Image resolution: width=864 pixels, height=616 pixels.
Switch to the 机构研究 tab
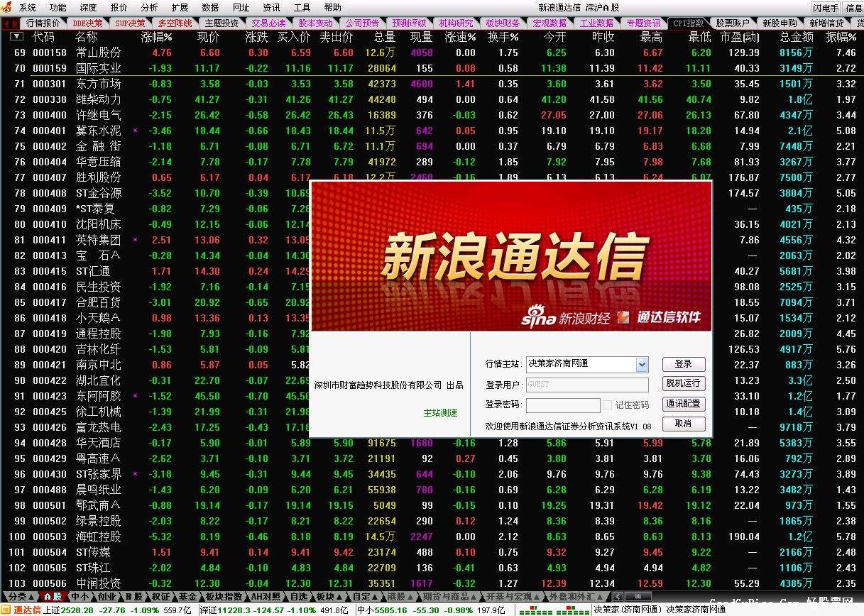click(x=456, y=23)
